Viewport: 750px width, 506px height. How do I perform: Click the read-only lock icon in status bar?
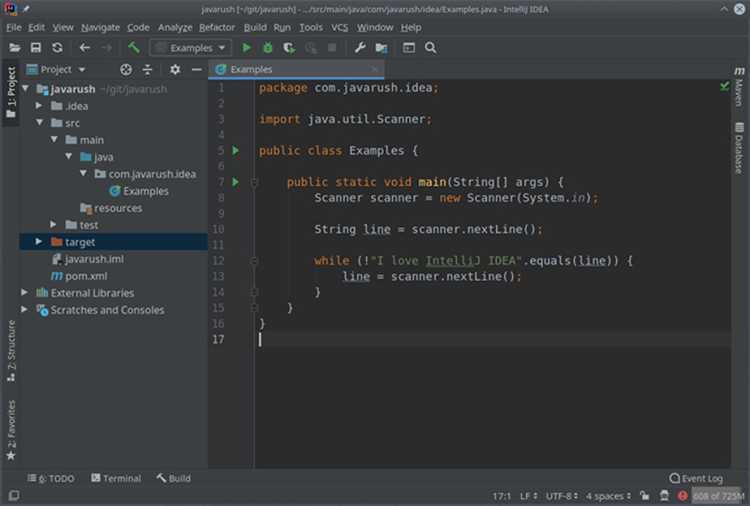point(645,496)
